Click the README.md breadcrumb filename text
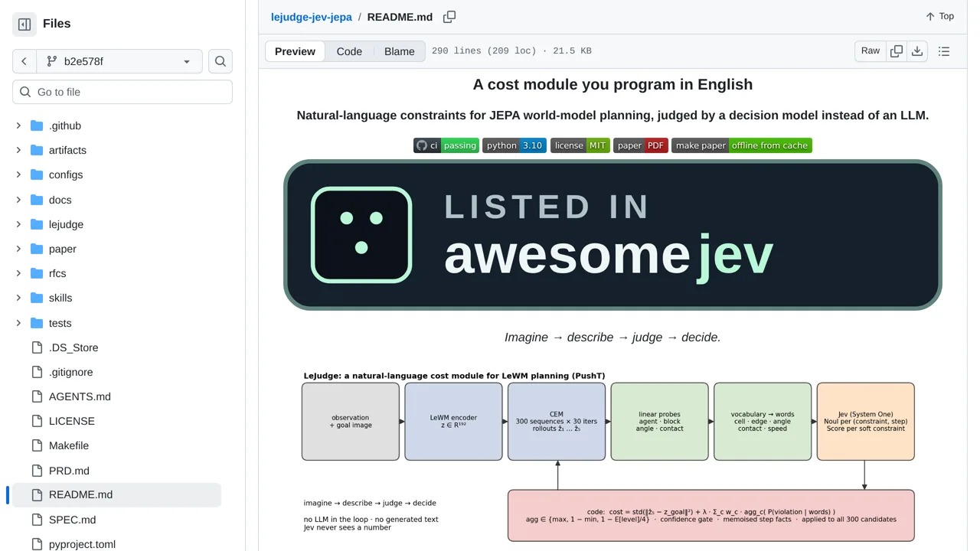This screenshot has width=980, height=551. pyautogui.click(x=400, y=17)
